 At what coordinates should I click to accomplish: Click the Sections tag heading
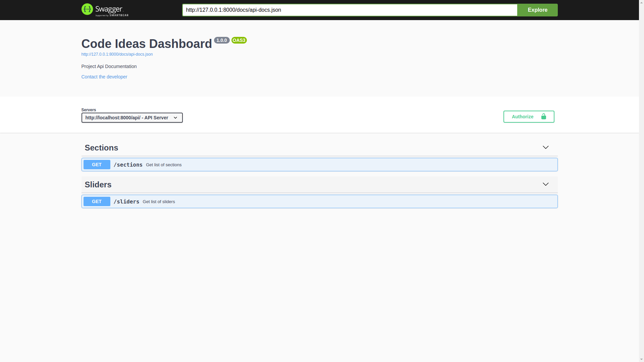101,148
